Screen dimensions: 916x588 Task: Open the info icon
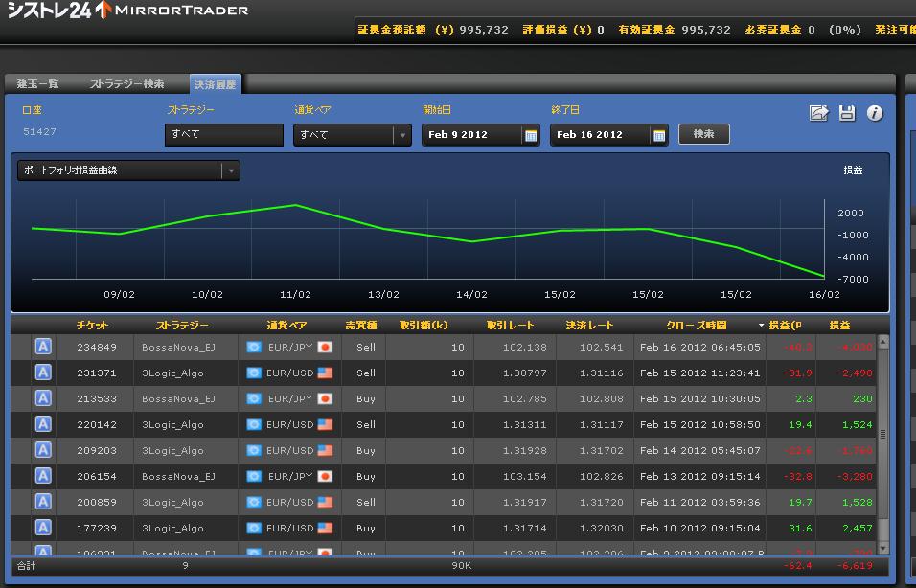(x=875, y=113)
